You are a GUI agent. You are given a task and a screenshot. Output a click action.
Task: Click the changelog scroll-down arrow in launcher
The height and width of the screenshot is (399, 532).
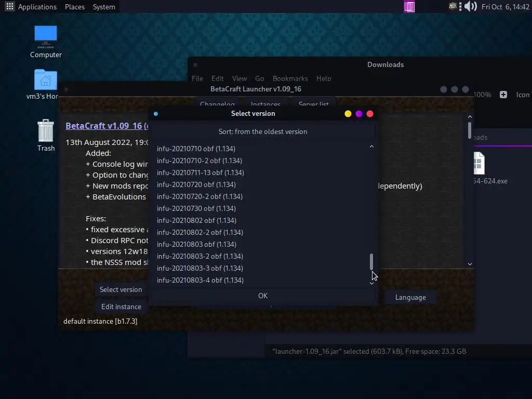(x=470, y=264)
